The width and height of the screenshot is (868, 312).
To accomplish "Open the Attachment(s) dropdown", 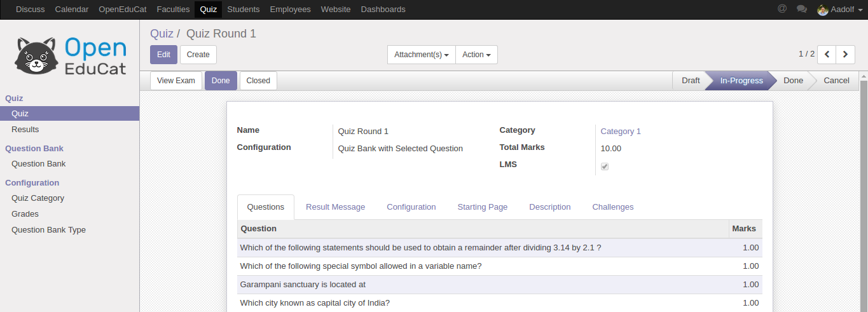I will [422, 55].
